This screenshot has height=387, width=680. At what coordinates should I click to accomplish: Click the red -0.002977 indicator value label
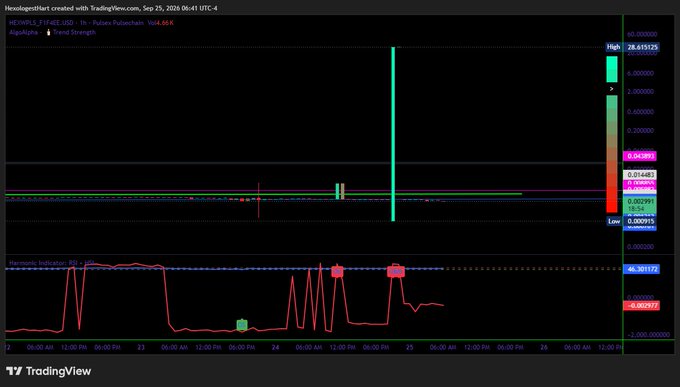pos(641,305)
